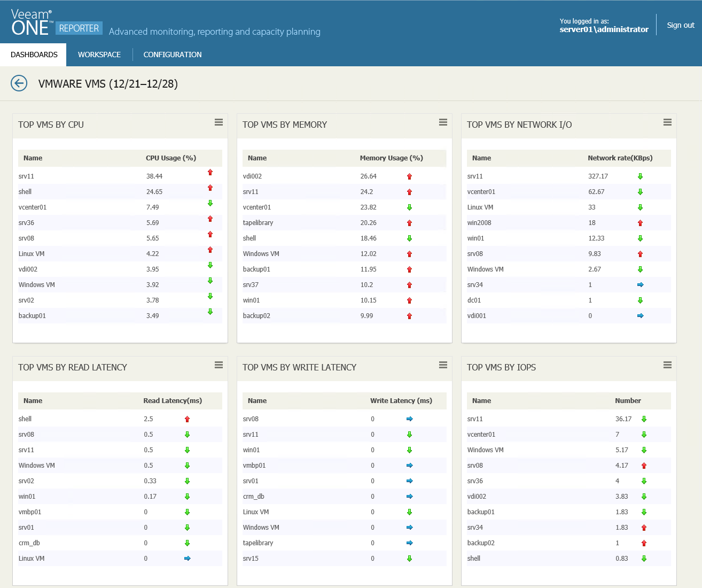Open the Top VMs by Memory widget menu
Screen dimensions: 702x588
click(443, 122)
